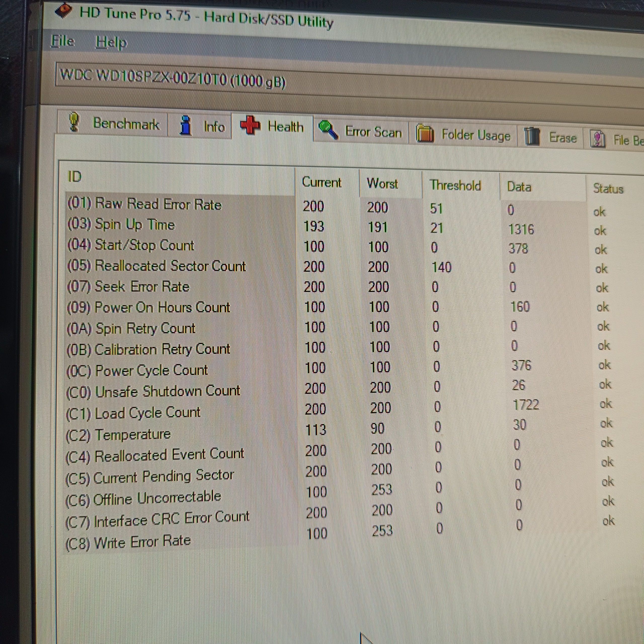This screenshot has height=644, width=644.
Task: Click the Benchmark tab lightbulb icon
Action: click(x=74, y=122)
